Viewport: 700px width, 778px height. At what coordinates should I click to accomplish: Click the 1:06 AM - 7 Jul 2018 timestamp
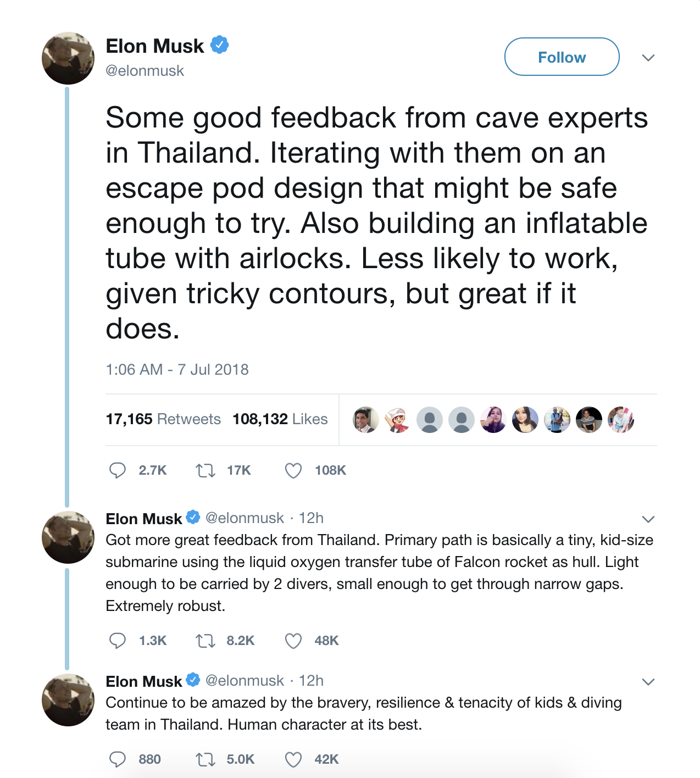point(177,369)
